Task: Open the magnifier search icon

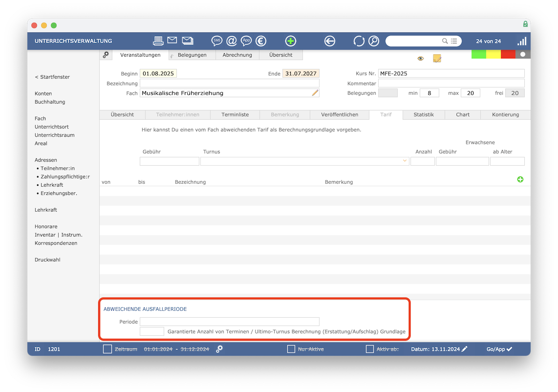Action: point(374,41)
